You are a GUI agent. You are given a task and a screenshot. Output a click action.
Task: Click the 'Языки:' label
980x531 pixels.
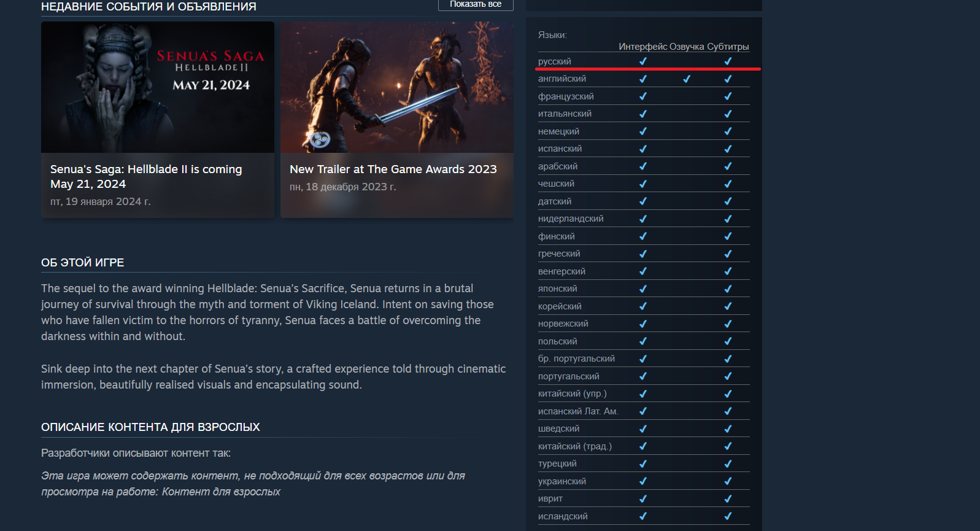click(552, 35)
